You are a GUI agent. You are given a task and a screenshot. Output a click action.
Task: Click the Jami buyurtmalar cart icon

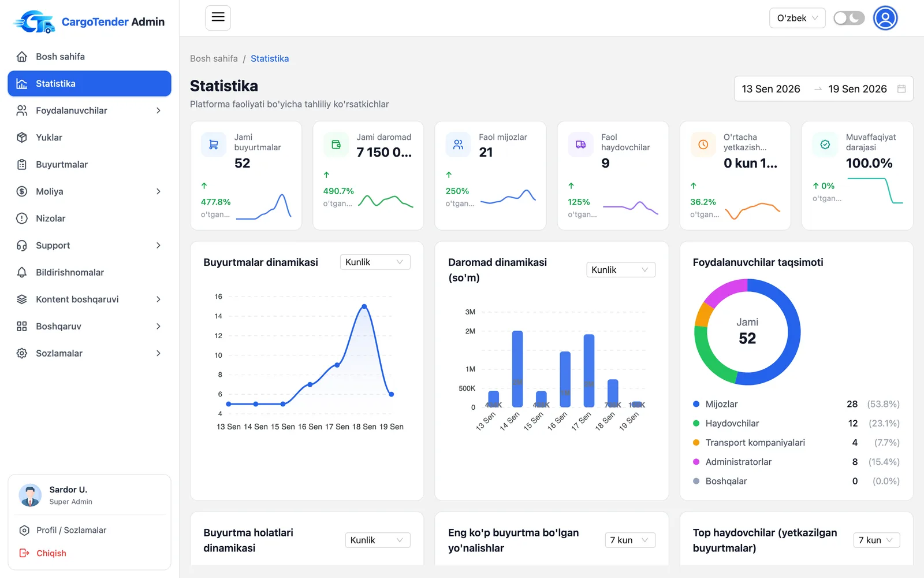click(x=214, y=144)
